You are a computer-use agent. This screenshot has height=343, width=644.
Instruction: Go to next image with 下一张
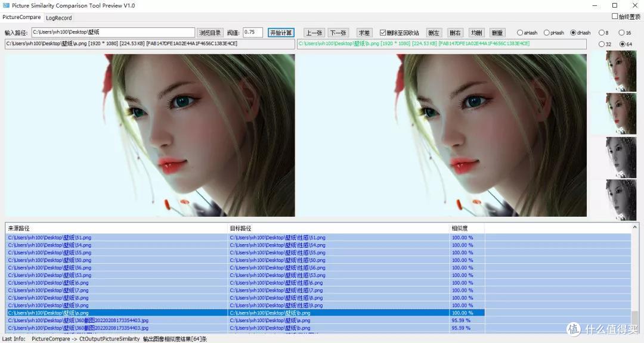339,32
